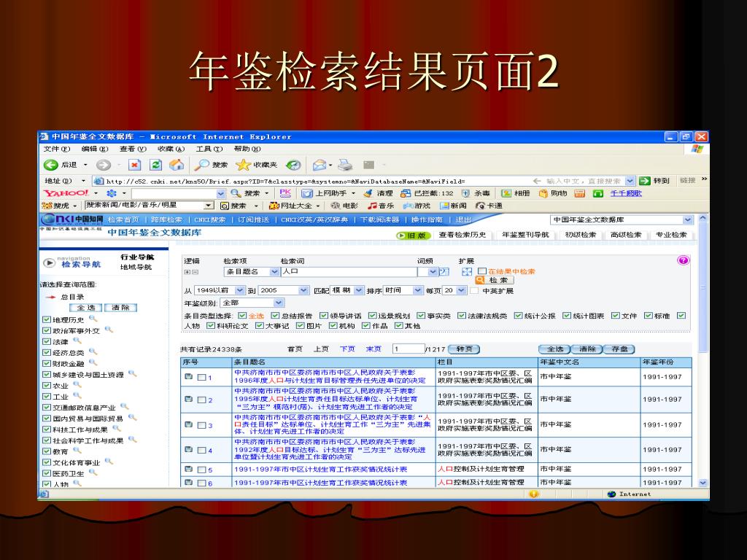The width and height of the screenshot is (747, 560).
Task: Open 收藏夹 star favorites icon
Action: 243,166
